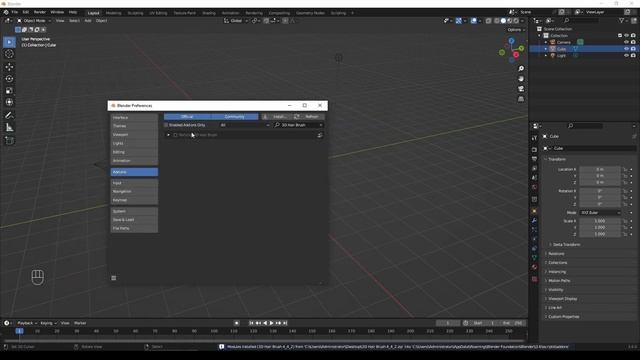Screen dimensions: 640x360
Task: Select the Annotate tool
Action: [9, 116]
